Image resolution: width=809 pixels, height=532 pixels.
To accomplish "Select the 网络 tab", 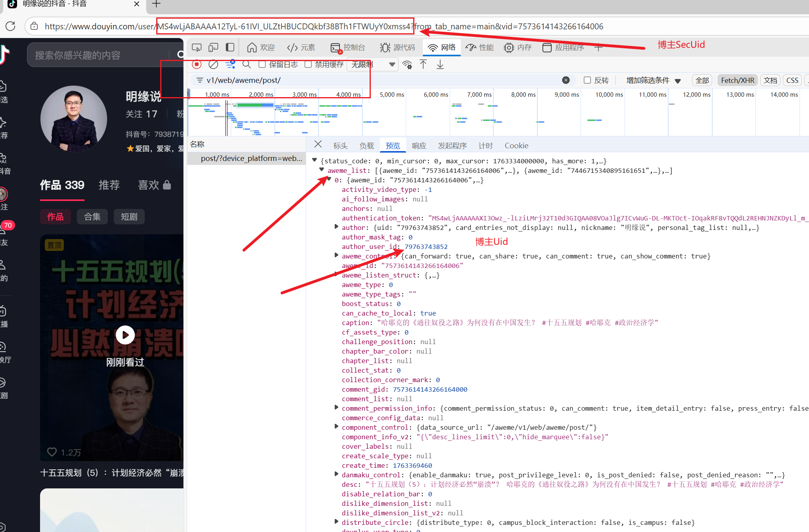I will [442, 48].
